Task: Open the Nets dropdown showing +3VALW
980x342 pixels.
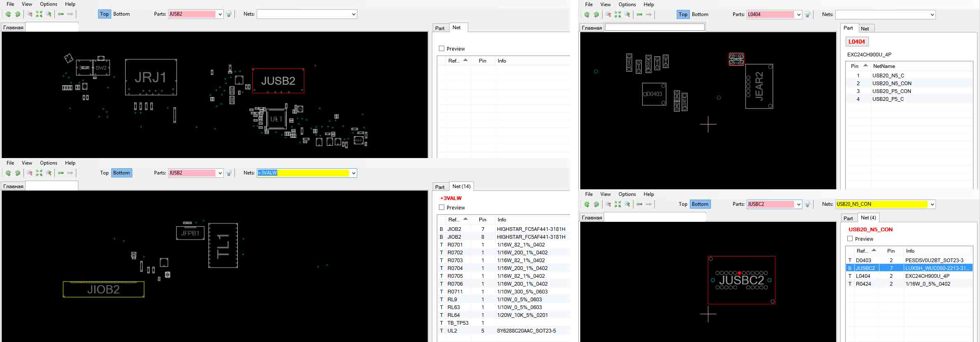Action: (354, 173)
